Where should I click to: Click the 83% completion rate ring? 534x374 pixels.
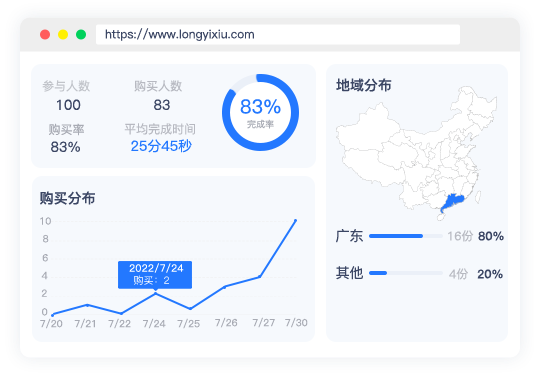tap(261, 112)
